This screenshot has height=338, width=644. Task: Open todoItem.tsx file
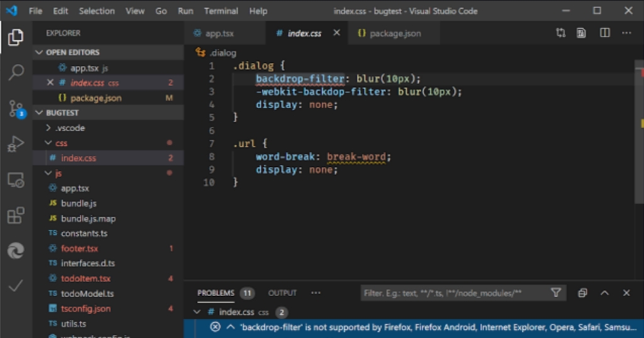coord(108,278)
